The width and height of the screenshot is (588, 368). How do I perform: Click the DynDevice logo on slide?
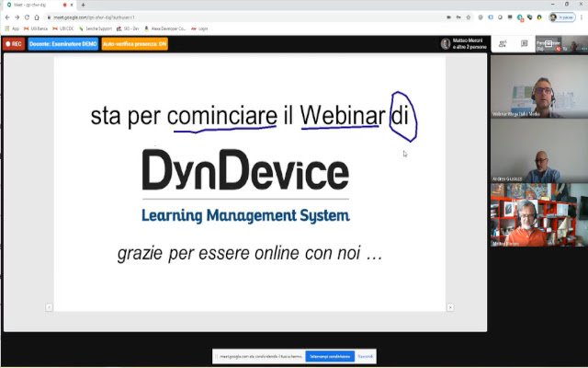245,169
